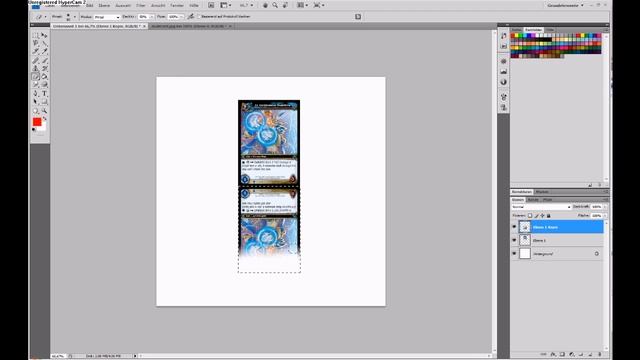
Task: Open the Modus dropdown in the options bar
Action: pyautogui.click(x=107, y=17)
